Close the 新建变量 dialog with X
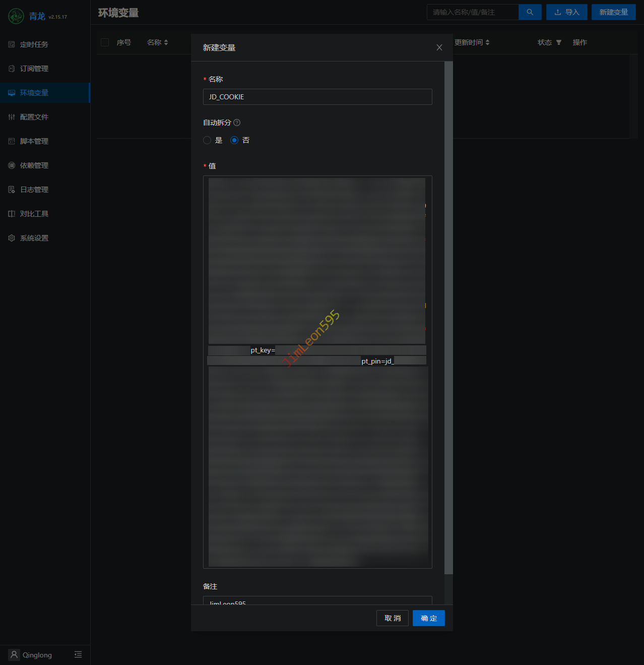 (x=439, y=47)
